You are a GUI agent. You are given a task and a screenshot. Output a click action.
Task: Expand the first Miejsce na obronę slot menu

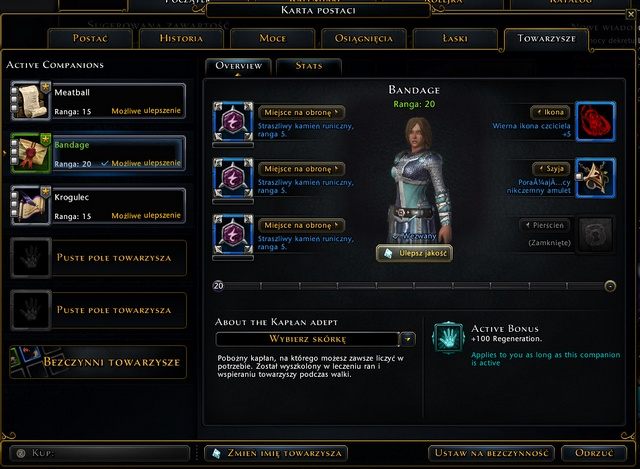(301, 112)
